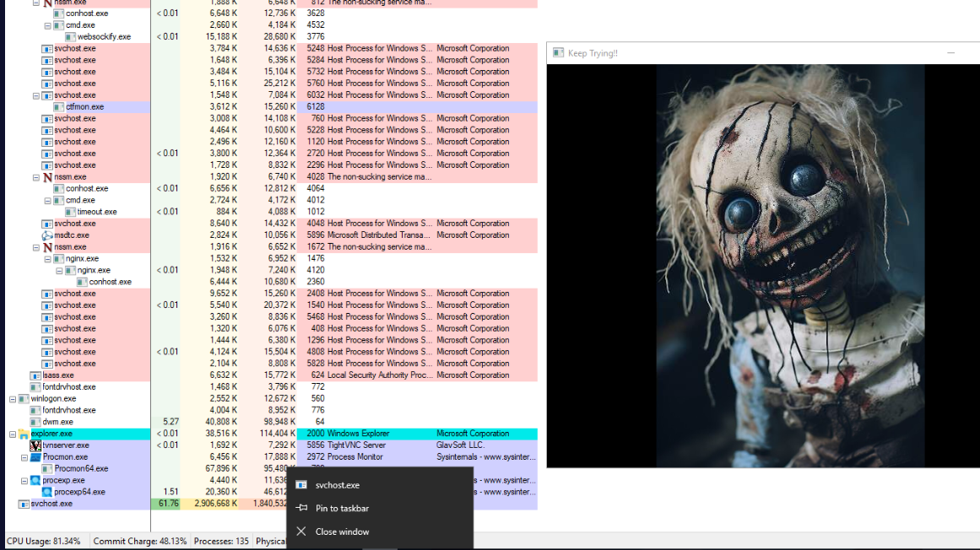Collapse svchost.exe node containing ctfmon.exe

(x=36, y=95)
